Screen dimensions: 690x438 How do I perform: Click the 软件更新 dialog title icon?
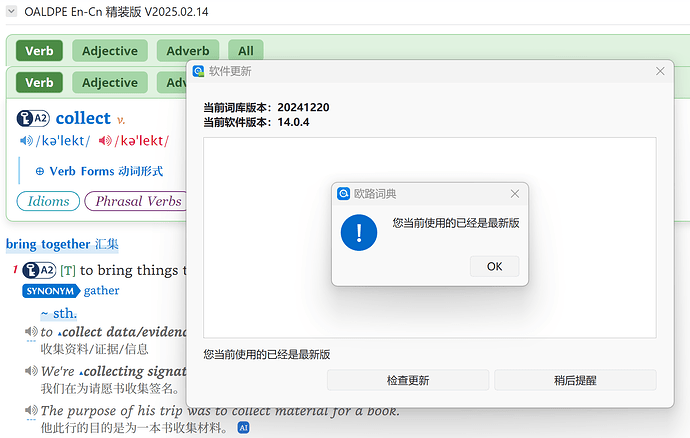coord(198,71)
